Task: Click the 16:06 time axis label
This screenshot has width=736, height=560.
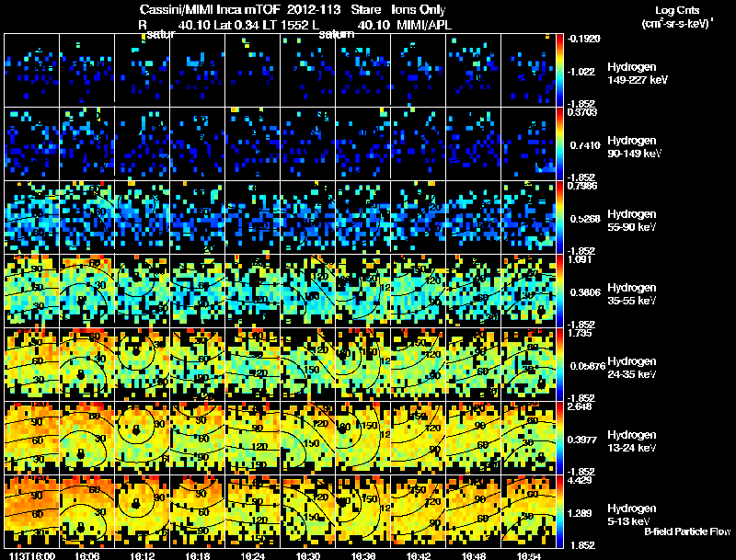Action: 87,555
